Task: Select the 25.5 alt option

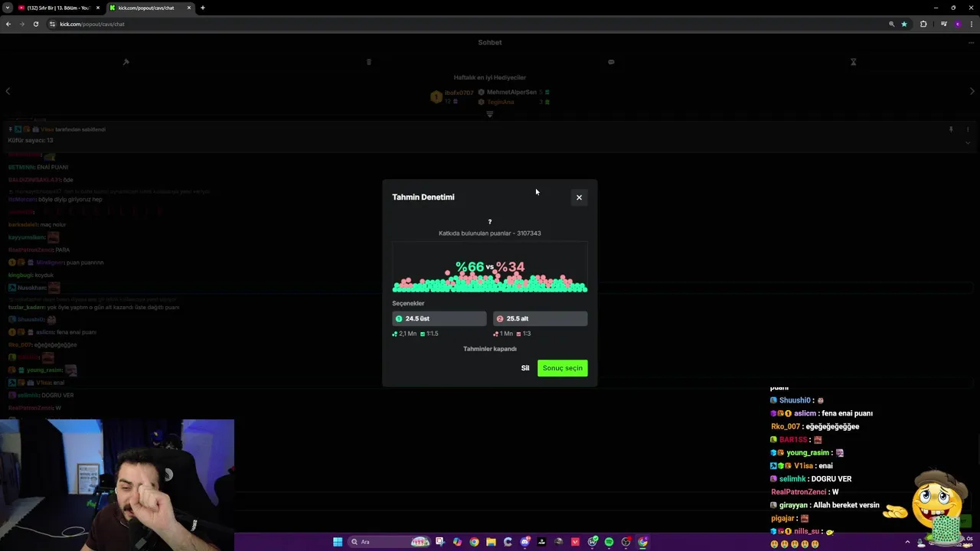Action: (x=541, y=318)
